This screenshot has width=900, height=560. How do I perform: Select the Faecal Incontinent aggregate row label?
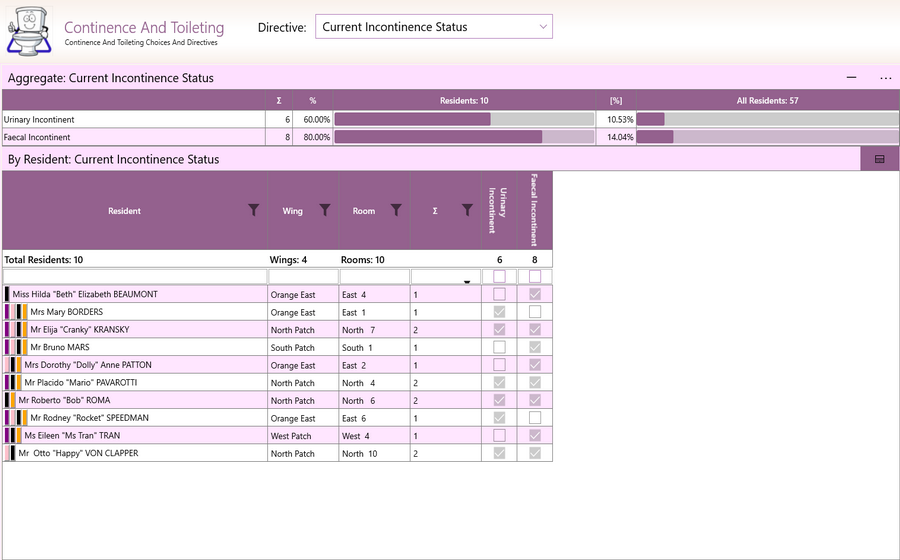(37, 137)
